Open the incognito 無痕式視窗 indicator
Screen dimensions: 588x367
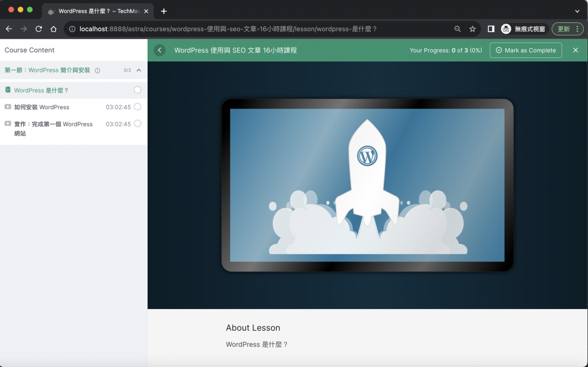tap(524, 29)
